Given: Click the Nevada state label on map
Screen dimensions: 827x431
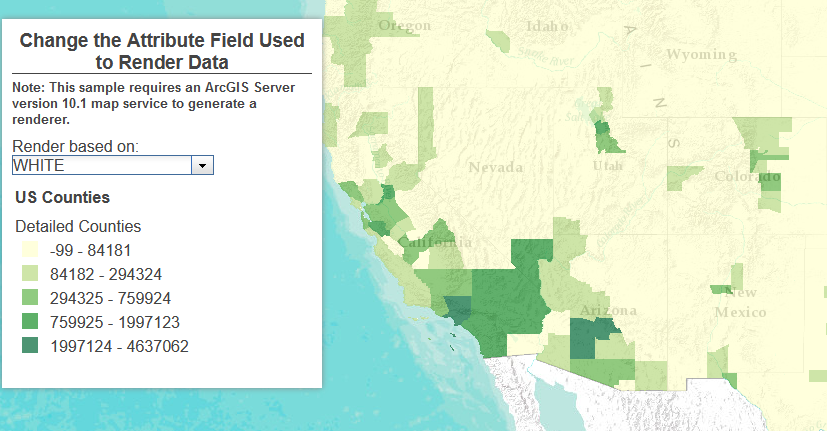Looking at the screenshot, I should tap(495, 167).
